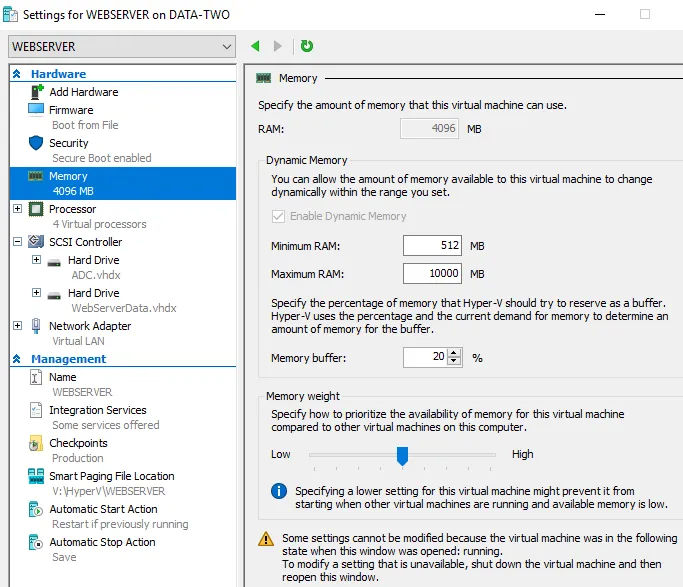Click 'Boot from File' subtext
The width and height of the screenshot is (683, 587).
(85, 125)
